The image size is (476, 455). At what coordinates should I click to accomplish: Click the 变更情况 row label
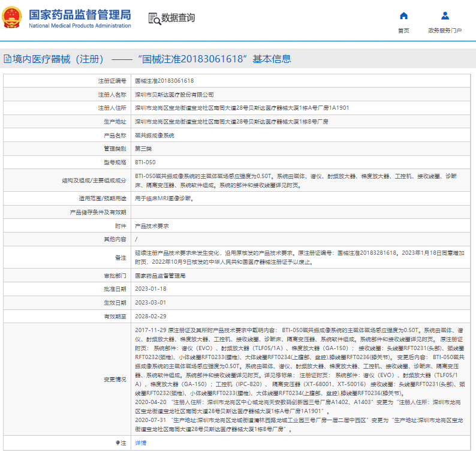tap(115, 379)
